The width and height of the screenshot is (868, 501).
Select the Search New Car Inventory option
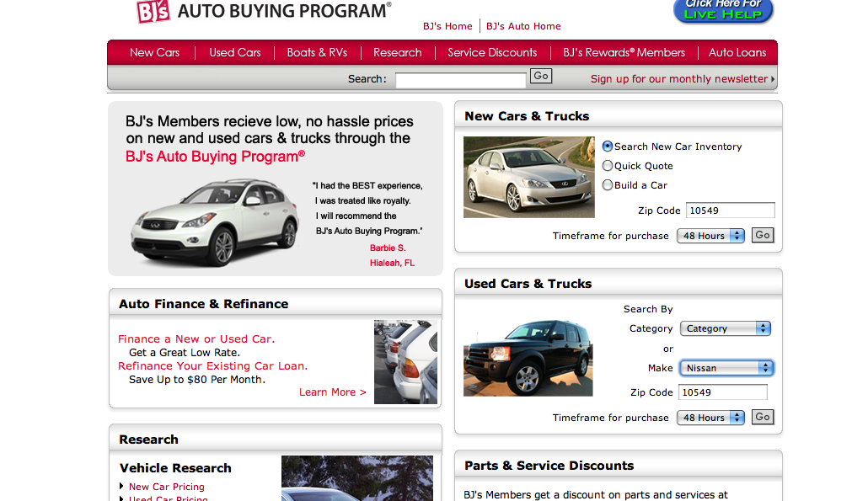pyautogui.click(x=608, y=146)
